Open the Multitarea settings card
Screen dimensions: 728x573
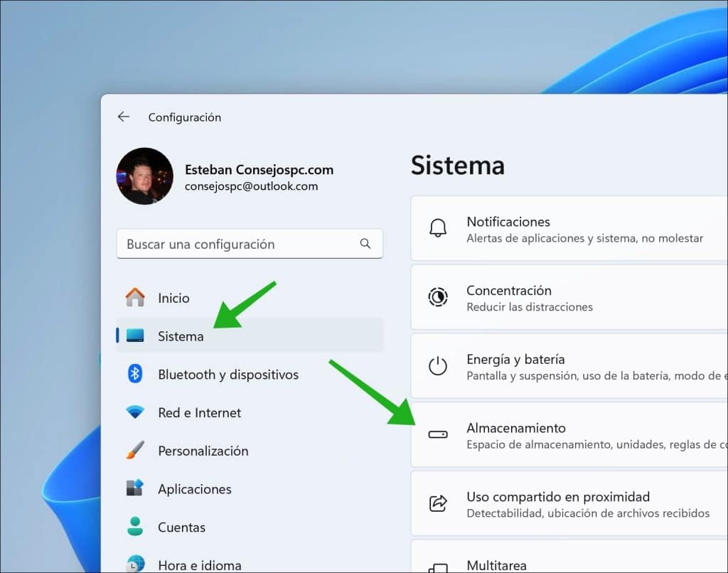pyautogui.click(x=569, y=556)
